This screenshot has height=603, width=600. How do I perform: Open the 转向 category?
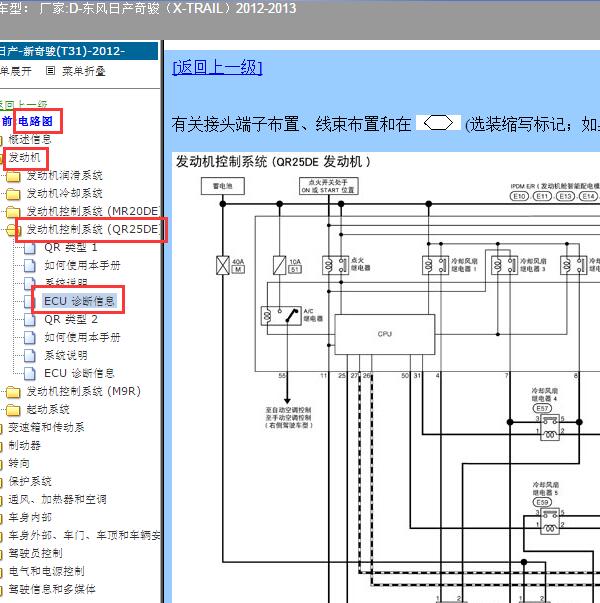point(19,463)
